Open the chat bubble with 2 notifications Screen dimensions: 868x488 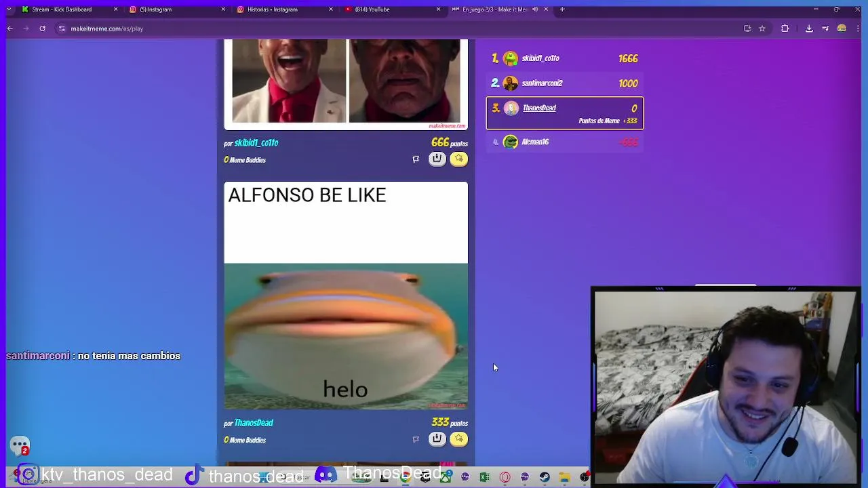(x=20, y=446)
